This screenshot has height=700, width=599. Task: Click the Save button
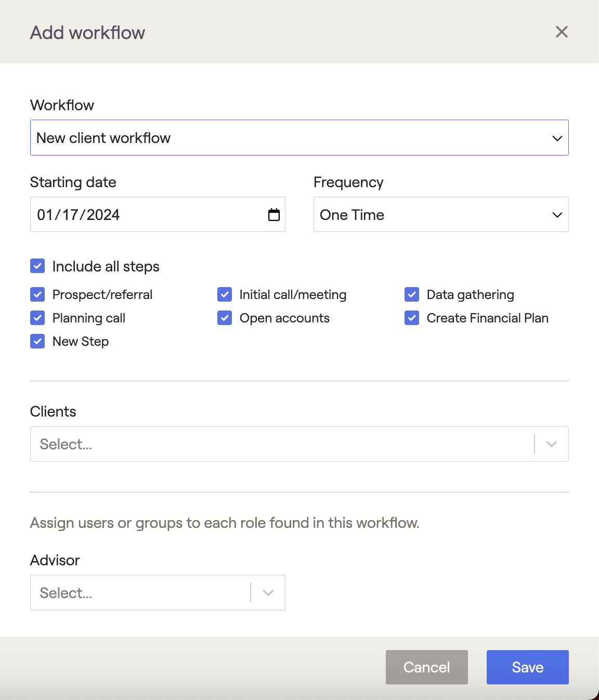[528, 667]
